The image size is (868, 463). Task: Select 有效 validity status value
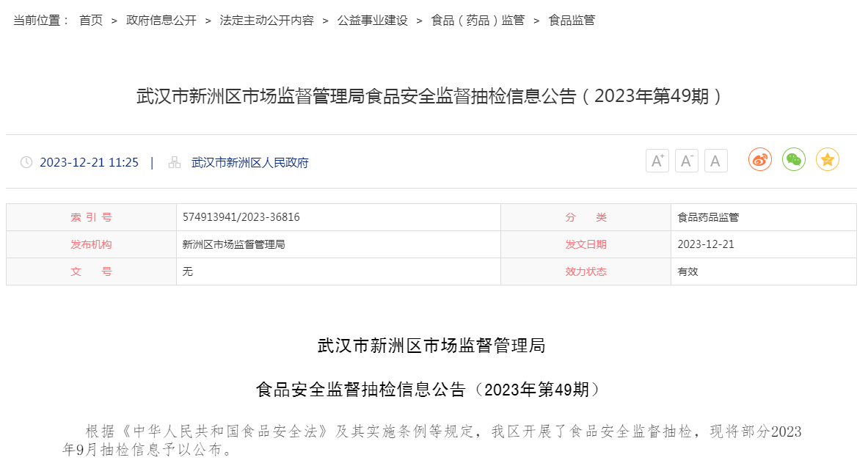point(688,271)
